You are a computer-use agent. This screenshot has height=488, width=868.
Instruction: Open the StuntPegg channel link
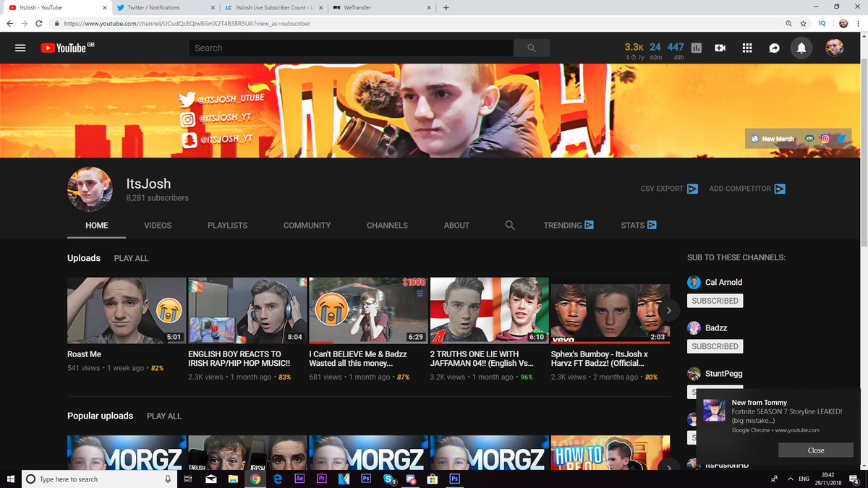coord(724,374)
